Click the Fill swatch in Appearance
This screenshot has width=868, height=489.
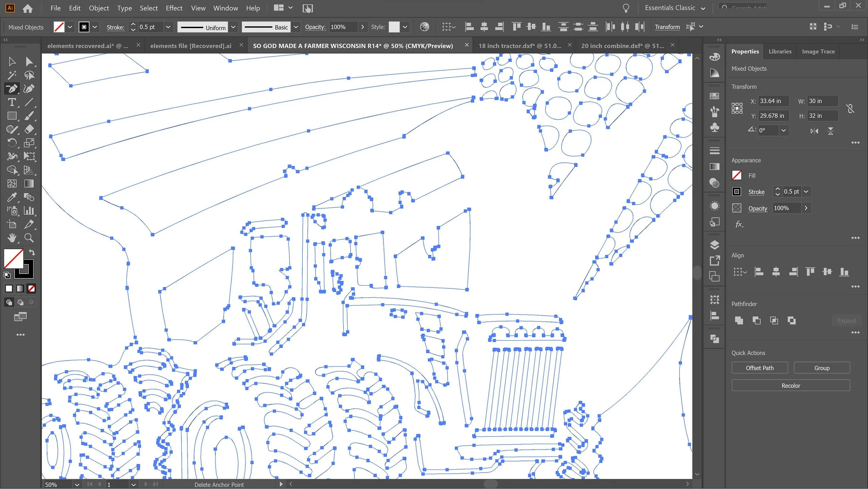pos(736,175)
